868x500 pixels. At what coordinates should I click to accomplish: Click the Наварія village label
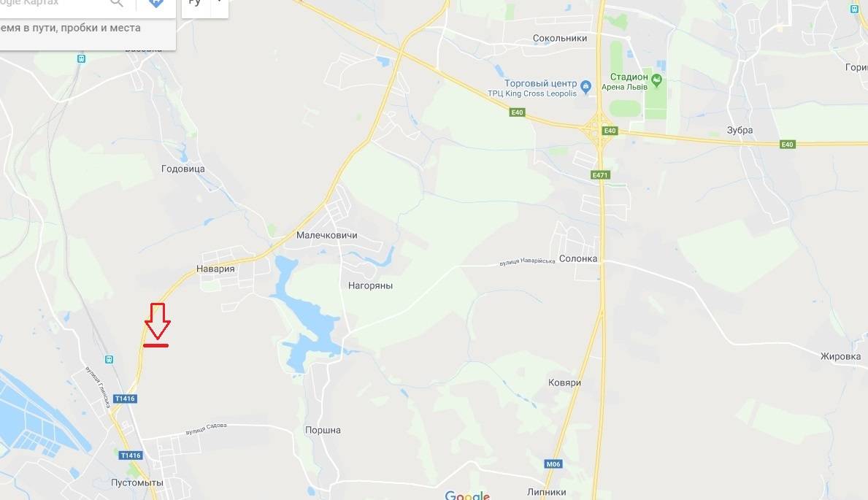click(x=215, y=269)
